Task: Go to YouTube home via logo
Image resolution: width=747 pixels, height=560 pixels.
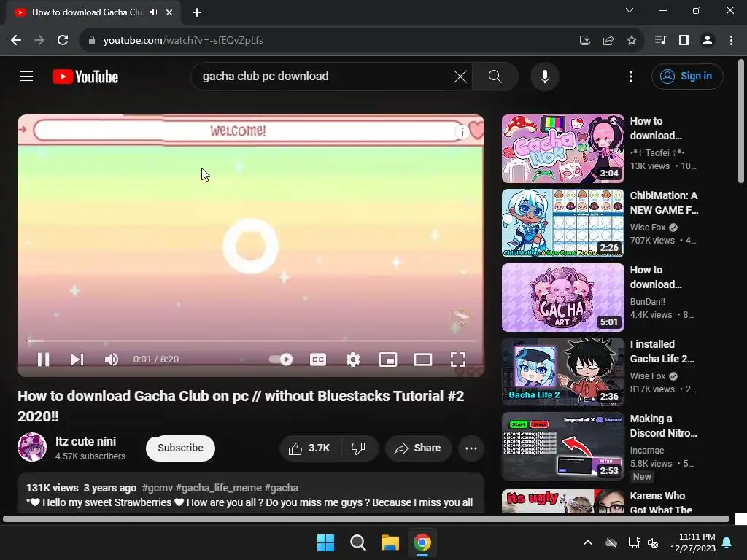Action: [x=85, y=77]
